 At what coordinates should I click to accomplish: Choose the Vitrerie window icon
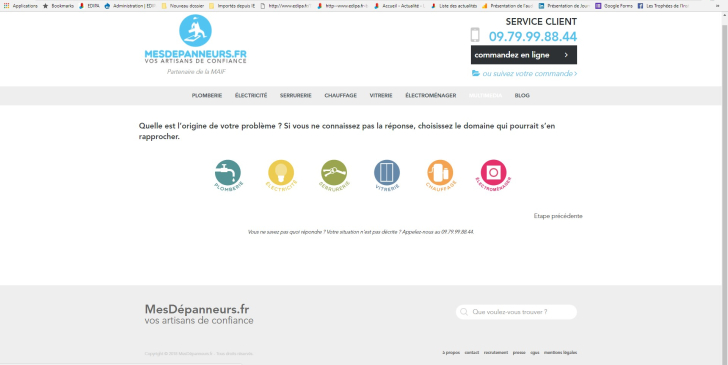pyautogui.click(x=387, y=175)
